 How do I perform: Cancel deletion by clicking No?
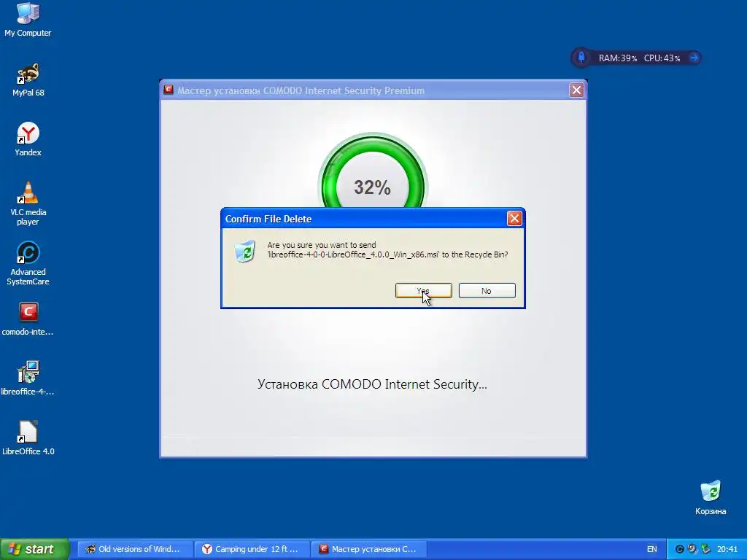pos(487,290)
